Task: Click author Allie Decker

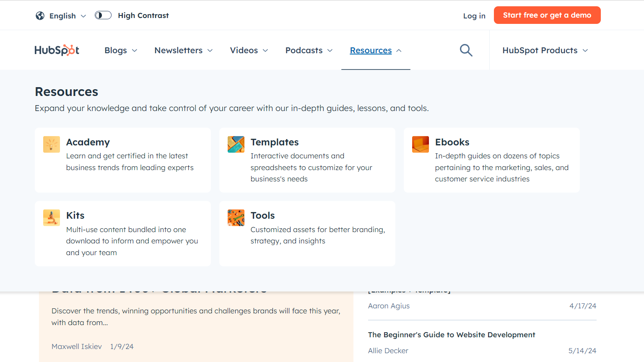Action: click(x=388, y=351)
